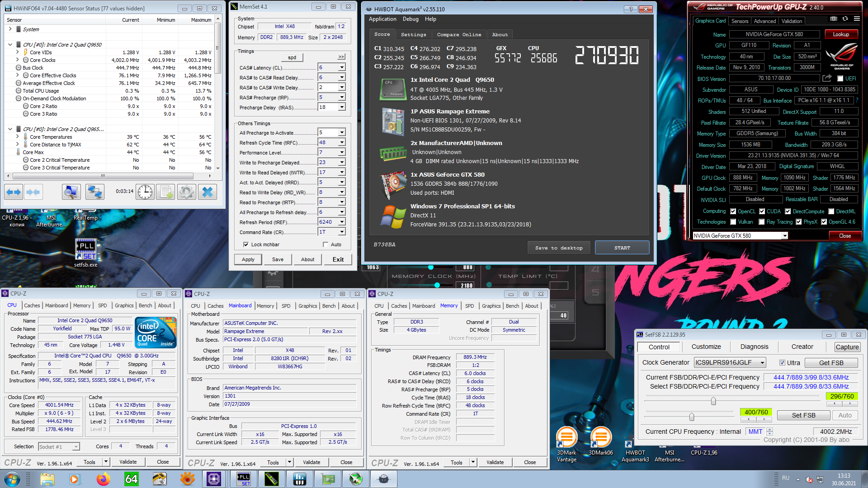Image resolution: width=868 pixels, height=488 pixels.
Task: Enable Auto checkbox in MemSet
Action: click(x=325, y=244)
